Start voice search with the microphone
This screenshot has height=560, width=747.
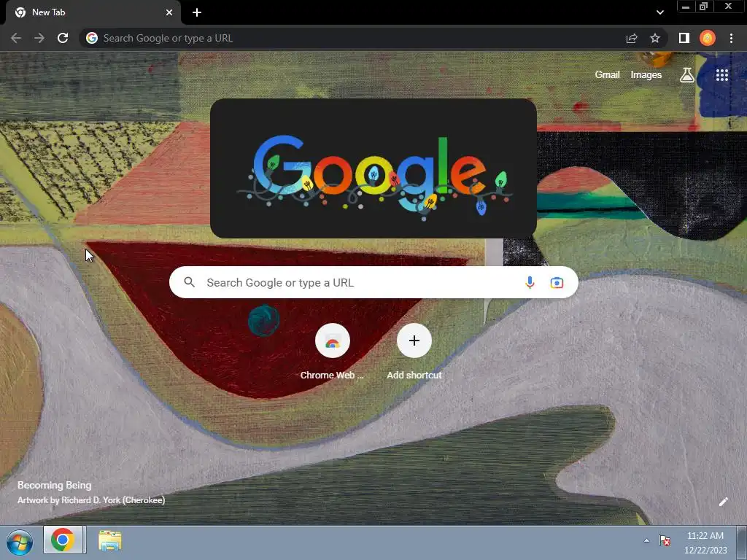point(530,282)
